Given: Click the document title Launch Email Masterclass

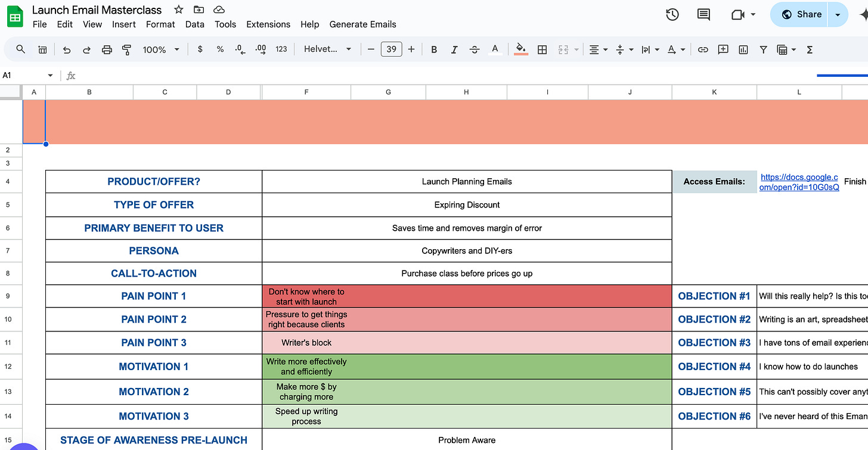Looking at the screenshot, I should (97, 10).
